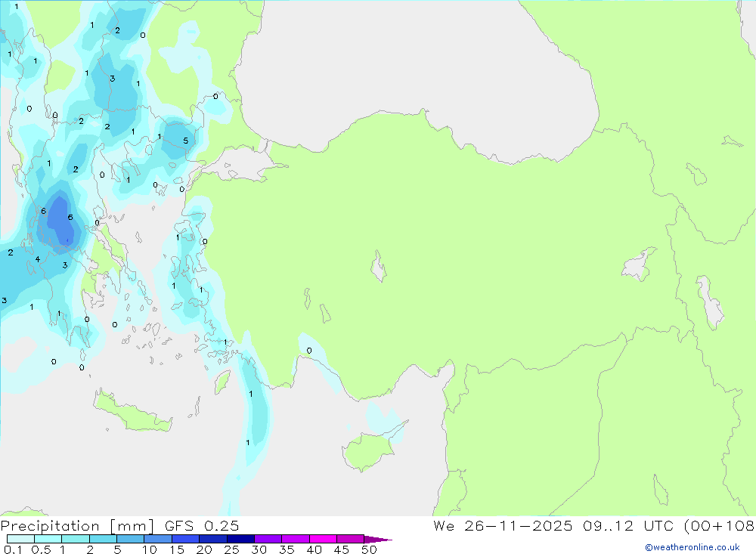Screen dimensions: 756x554
Task: Pick the 10–15 mm legend color swatch
Action: click(158, 539)
